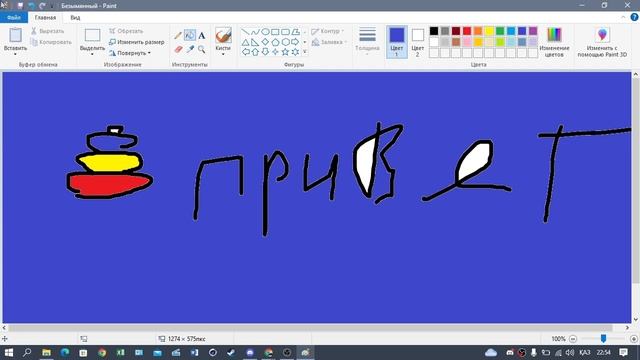Click the Вырезать cut button
This screenshot has width=640, height=360.
click(48, 31)
